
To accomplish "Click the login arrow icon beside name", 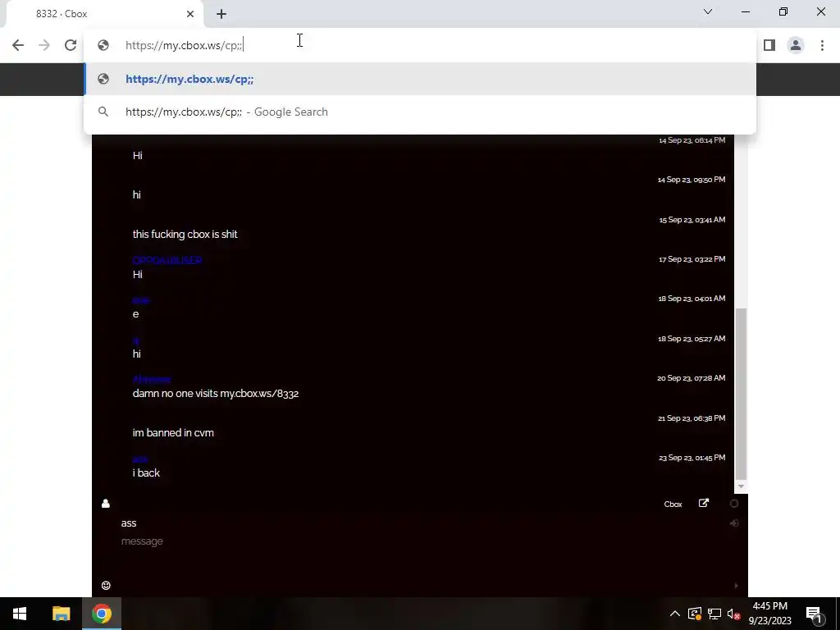I will (x=734, y=523).
